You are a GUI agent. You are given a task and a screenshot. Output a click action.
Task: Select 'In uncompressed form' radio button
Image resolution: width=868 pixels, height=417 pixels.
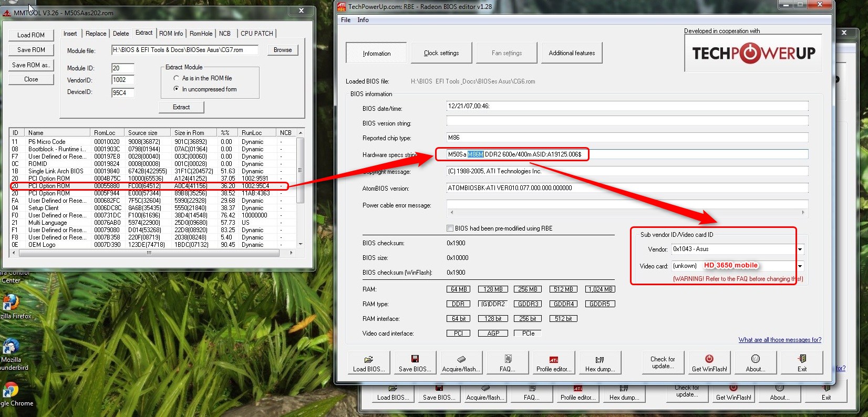pos(177,89)
